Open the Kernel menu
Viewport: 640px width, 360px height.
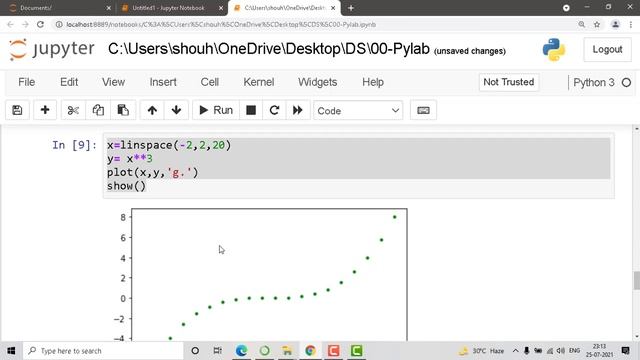point(259,82)
